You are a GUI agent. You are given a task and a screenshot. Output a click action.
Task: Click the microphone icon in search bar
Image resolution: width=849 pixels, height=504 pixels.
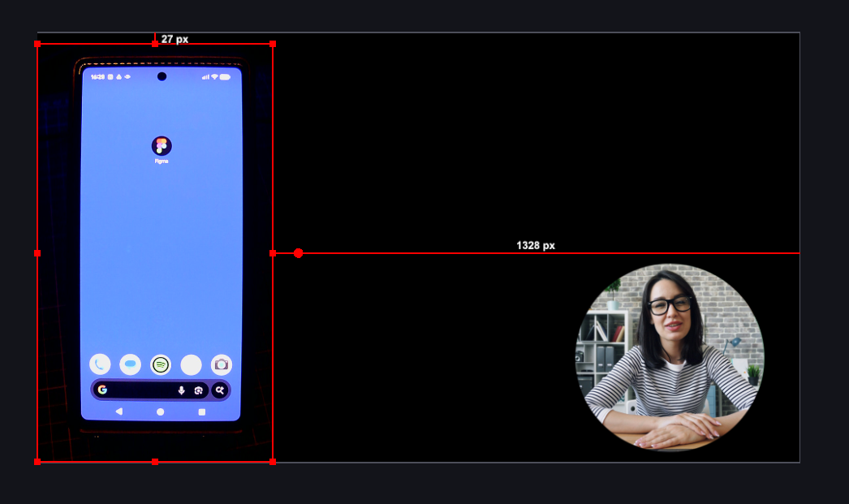(182, 390)
